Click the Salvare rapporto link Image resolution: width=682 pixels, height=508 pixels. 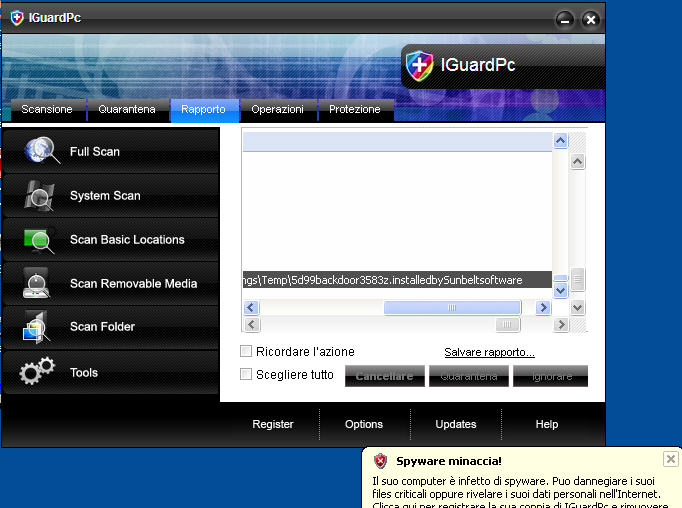click(x=489, y=352)
